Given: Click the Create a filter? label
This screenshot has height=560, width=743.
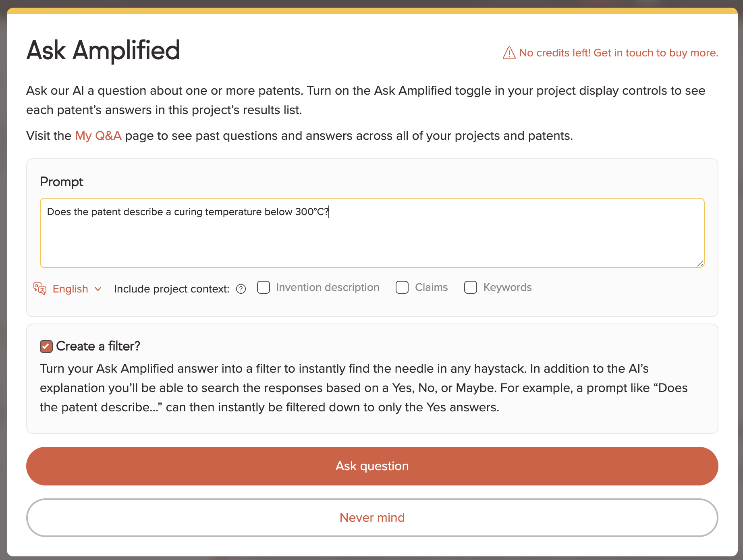Looking at the screenshot, I should click(98, 346).
